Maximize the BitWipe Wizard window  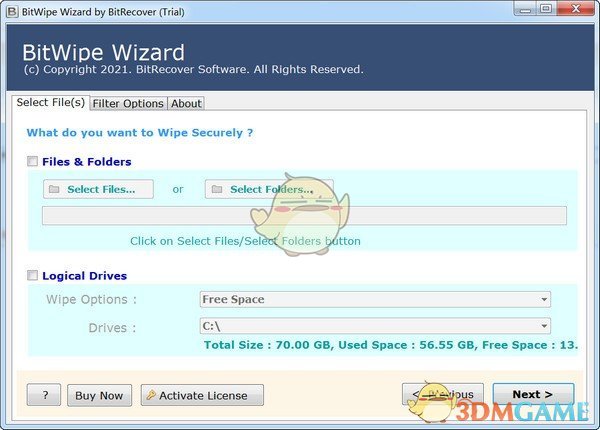coord(546,9)
